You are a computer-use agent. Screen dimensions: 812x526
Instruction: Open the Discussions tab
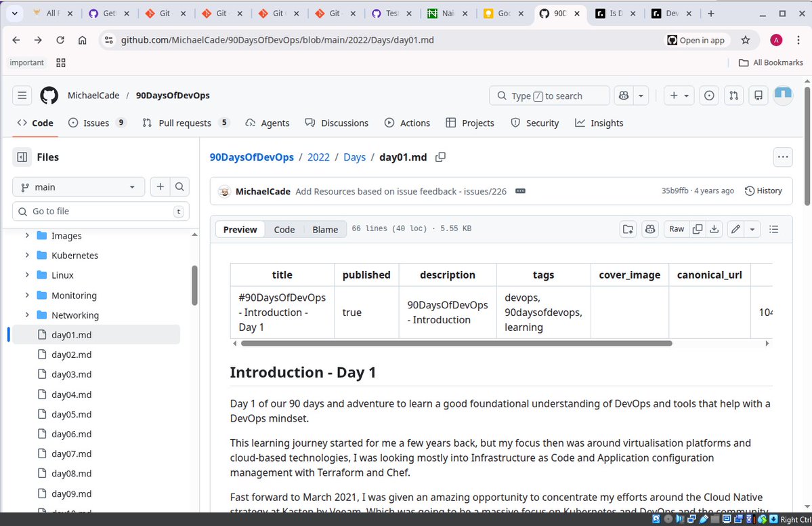coord(337,123)
